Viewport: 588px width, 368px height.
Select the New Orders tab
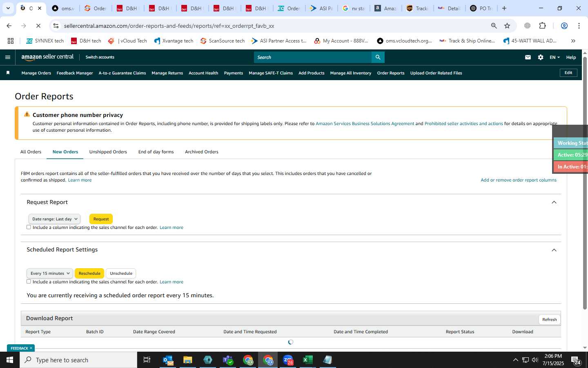tap(65, 152)
